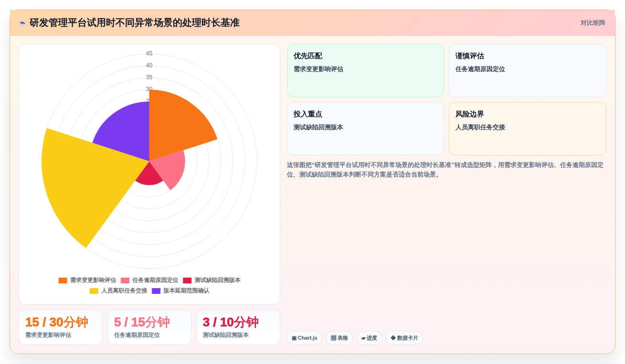Click the axis tick label 40
The width and height of the screenshot is (625, 364).
coord(149,65)
